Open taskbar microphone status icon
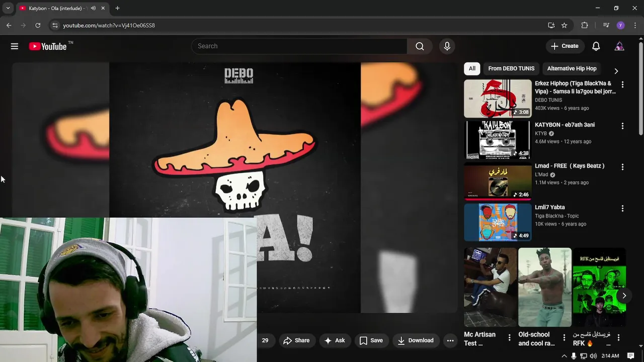 (x=574, y=356)
